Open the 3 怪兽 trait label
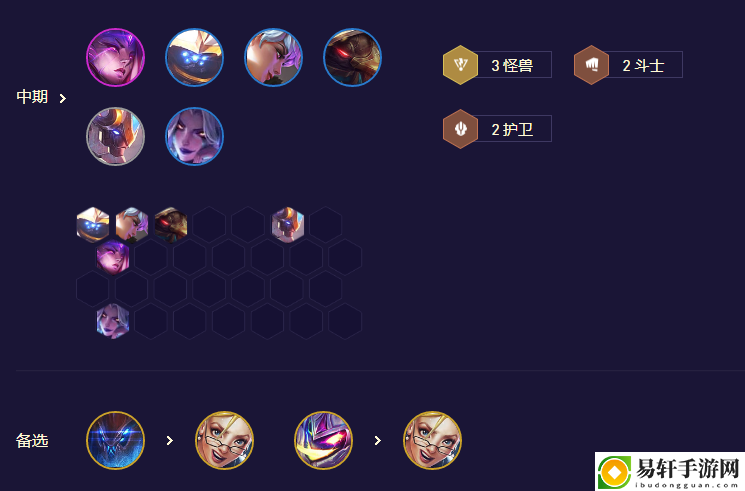This screenshot has width=745, height=491. [512, 65]
